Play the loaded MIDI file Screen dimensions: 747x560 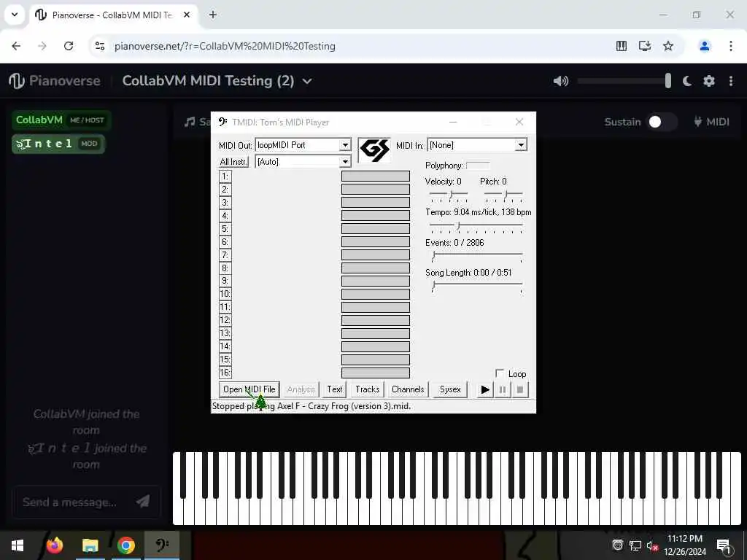(485, 389)
